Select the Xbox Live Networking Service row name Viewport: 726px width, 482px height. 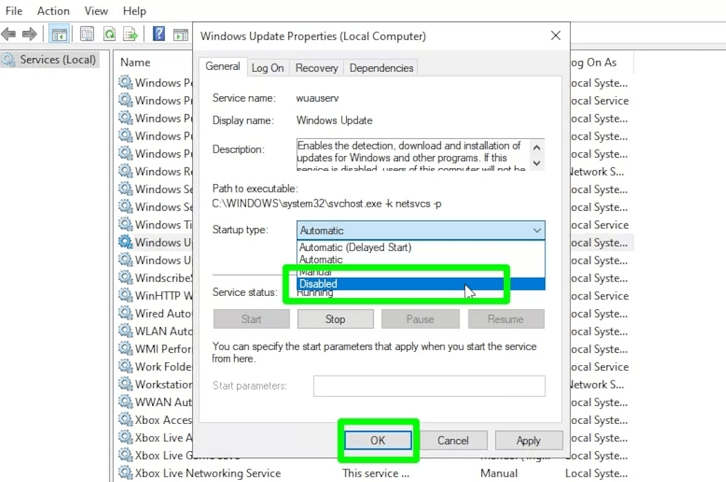(x=208, y=473)
